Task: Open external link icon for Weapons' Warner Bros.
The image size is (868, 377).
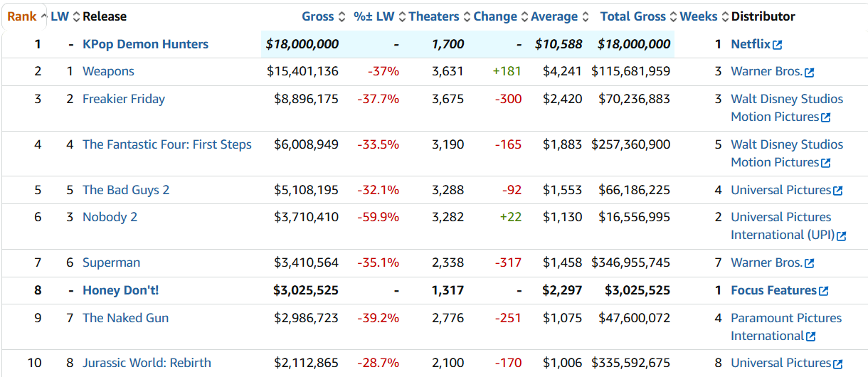Action: (810, 72)
